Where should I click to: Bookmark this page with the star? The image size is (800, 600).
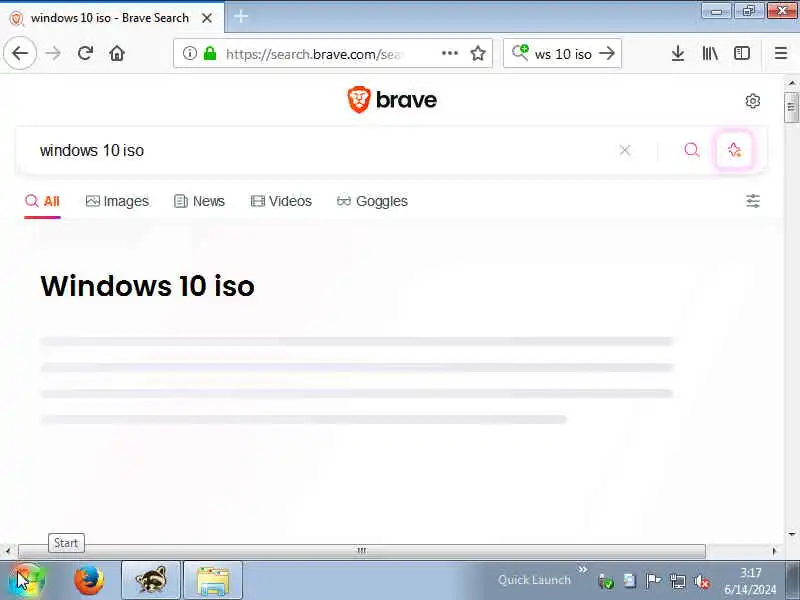click(x=478, y=53)
